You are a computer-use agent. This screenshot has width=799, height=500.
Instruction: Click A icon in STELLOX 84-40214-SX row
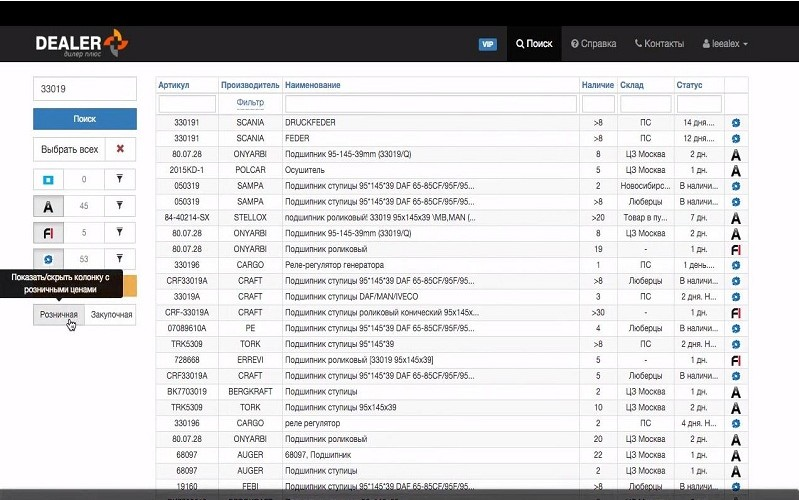736,218
